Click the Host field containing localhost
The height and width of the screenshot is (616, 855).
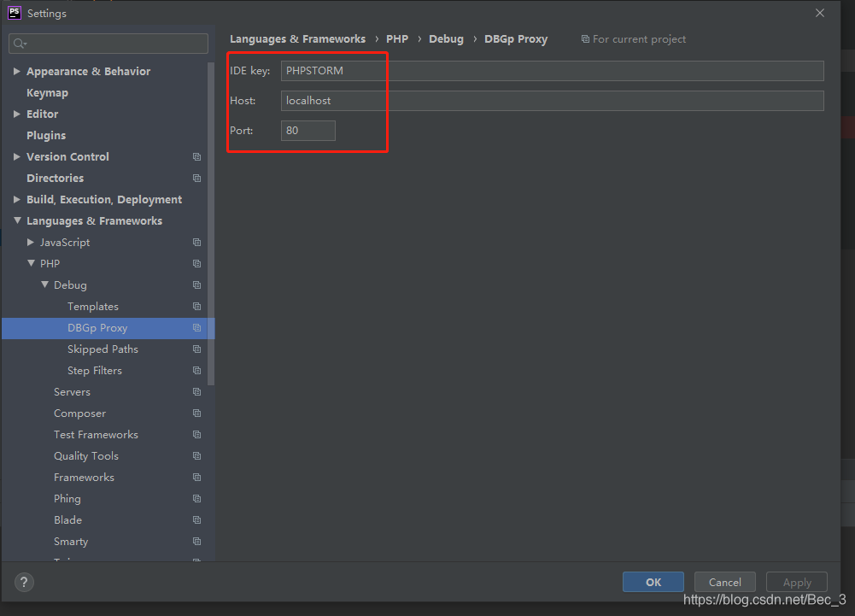click(553, 101)
